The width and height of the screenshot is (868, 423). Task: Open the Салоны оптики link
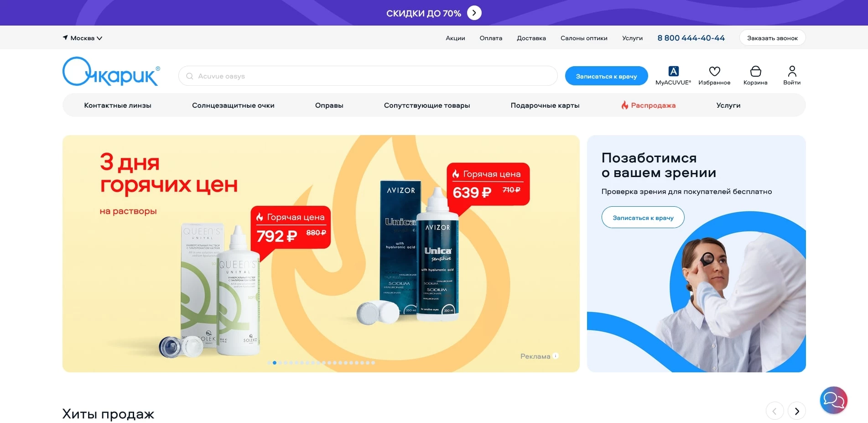pyautogui.click(x=584, y=38)
